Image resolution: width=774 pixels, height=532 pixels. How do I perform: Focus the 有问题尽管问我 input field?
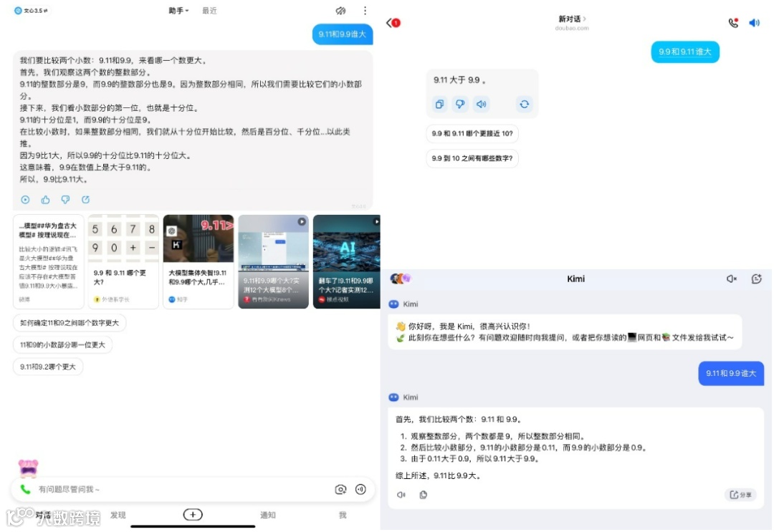183,489
